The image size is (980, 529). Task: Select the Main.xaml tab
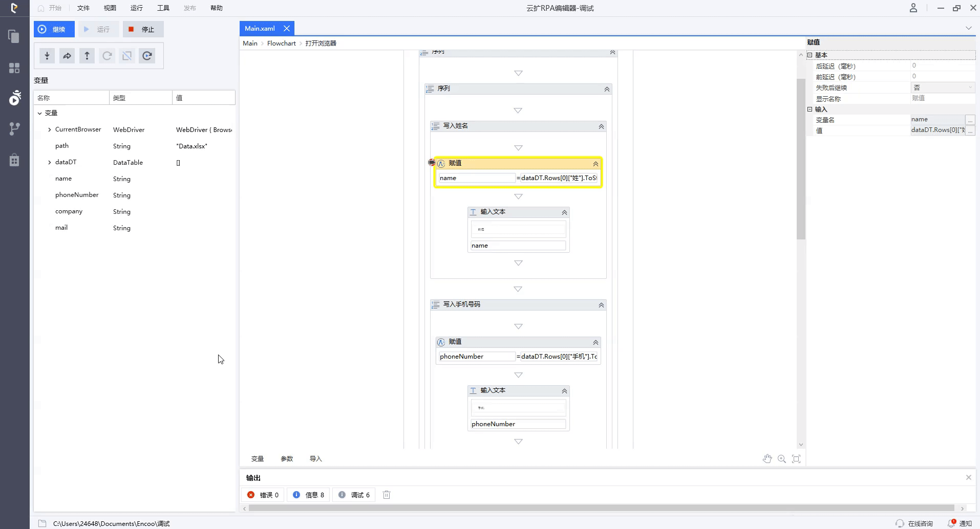tap(260, 29)
